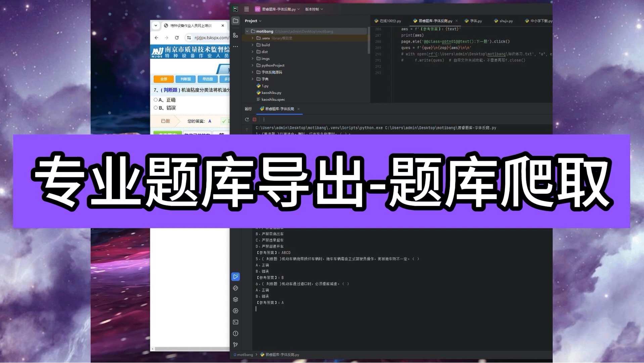Expand the imgs folder
Screen dimensions: 644x363
coord(253,59)
